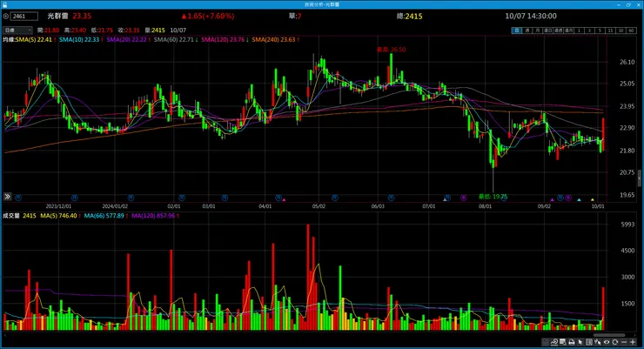Click the cyan triangle marker after 09/02
The width and height of the screenshot is (644, 349).
579,200
